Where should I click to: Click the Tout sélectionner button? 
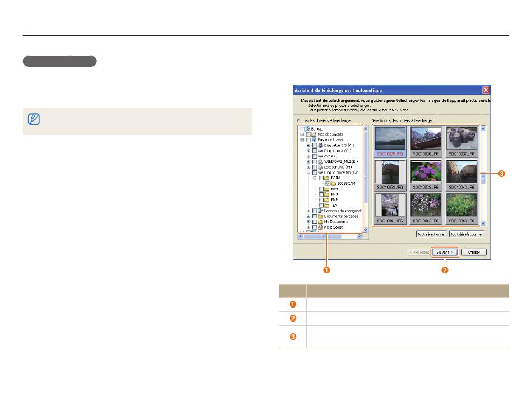[x=431, y=234]
